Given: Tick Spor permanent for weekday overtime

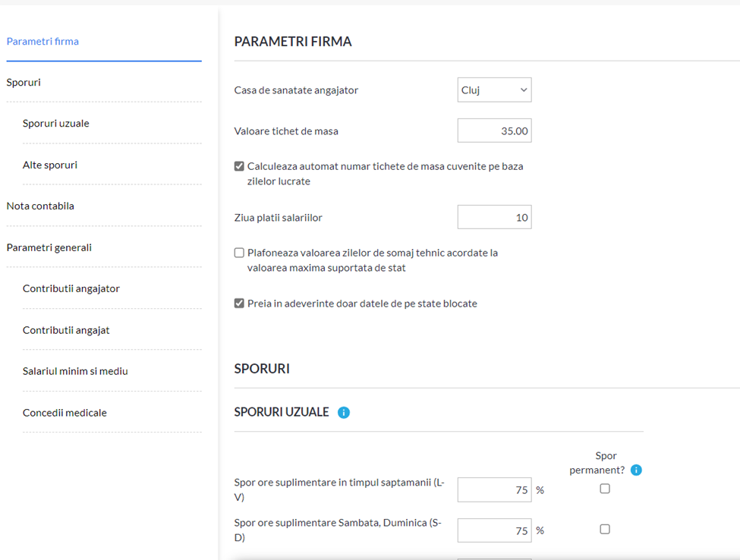Looking at the screenshot, I should (605, 489).
